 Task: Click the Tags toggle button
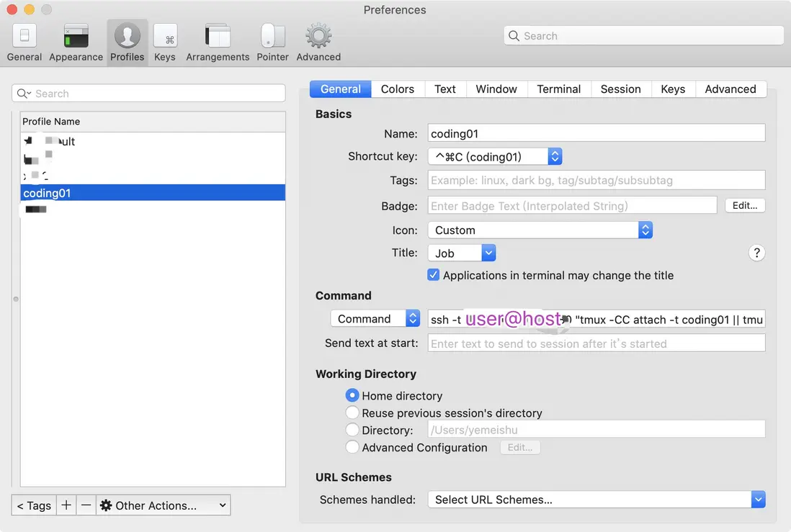[34, 505]
